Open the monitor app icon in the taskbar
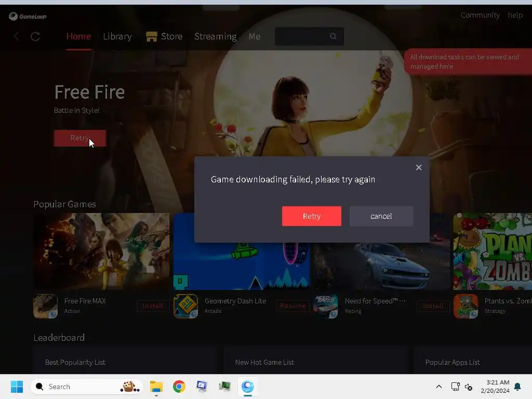 point(202,387)
